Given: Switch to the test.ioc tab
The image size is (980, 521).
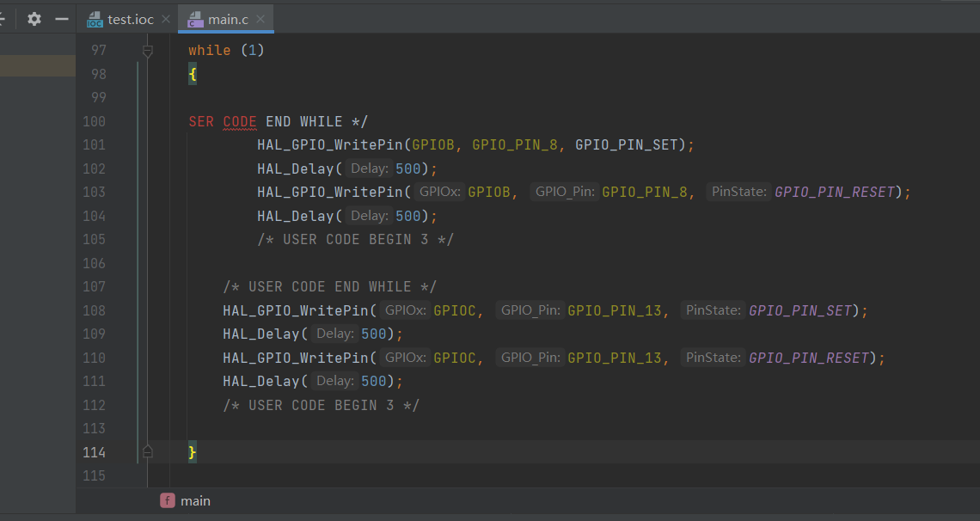Looking at the screenshot, I should click(x=131, y=20).
